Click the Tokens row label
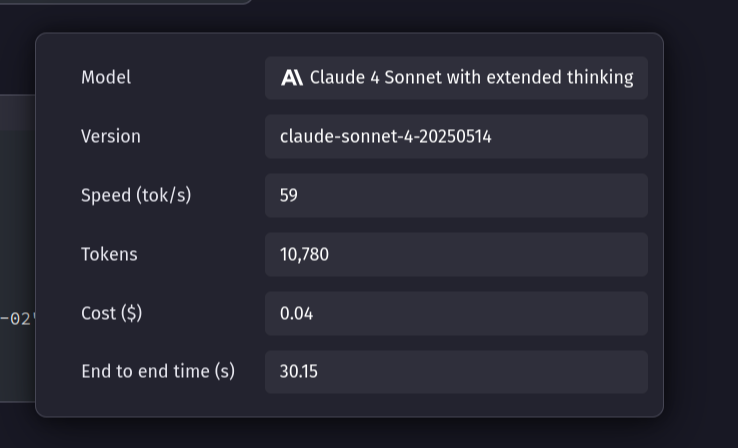The height and width of the screenshot is (448, 738). pyautogui.click(x=109, y=254)
